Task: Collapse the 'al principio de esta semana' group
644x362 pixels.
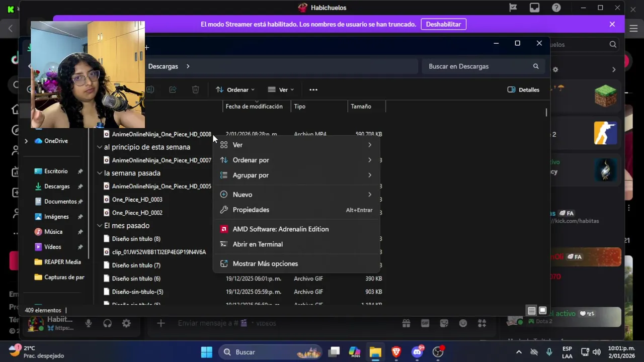Action: [100, 147]
